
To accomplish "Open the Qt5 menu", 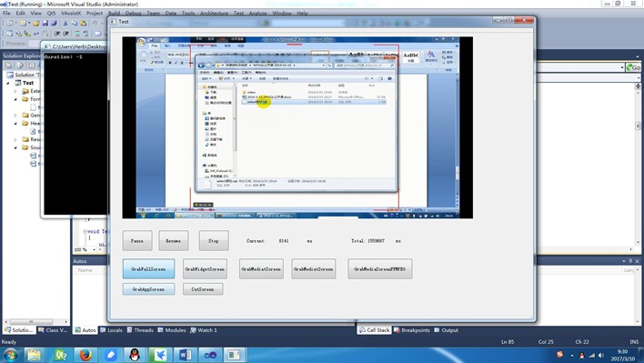I will pos(51,13).
